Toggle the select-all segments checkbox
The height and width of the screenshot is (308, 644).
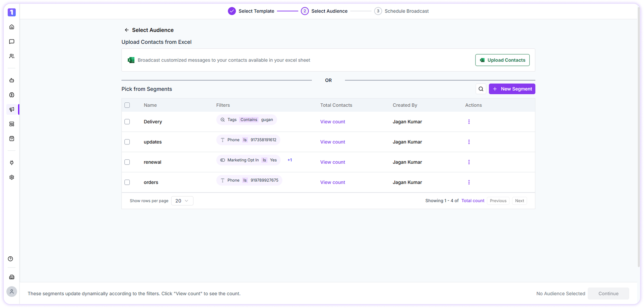coord(127,105)
